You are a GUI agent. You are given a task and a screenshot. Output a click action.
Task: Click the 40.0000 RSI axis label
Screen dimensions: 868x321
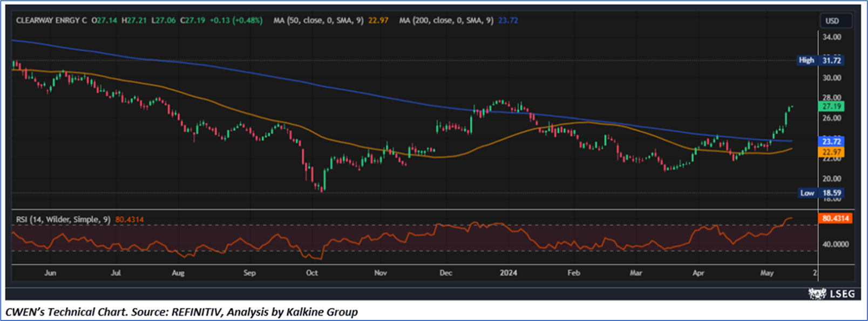[836, 244]
